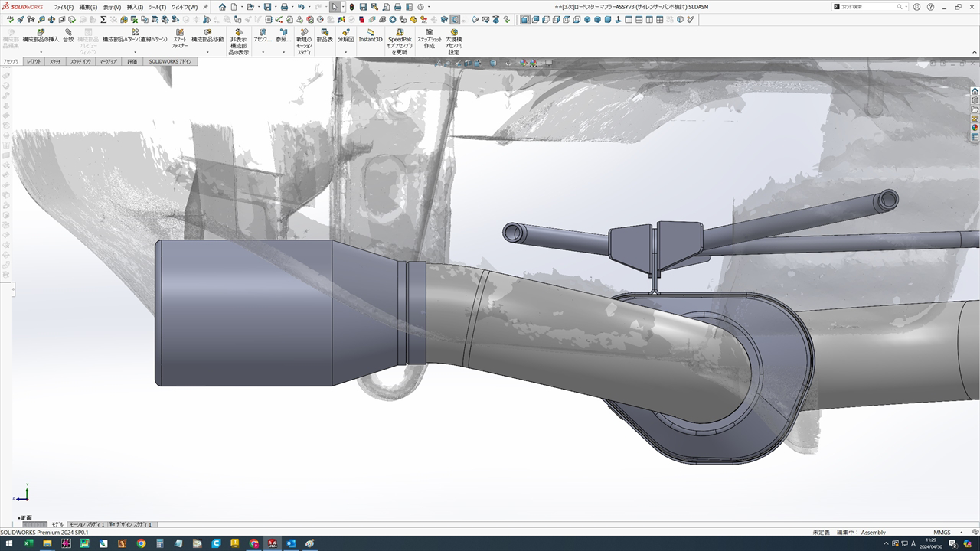The height and width of the screenshot is (551, 980).
Task: Open Excel from the taskbar
Action: (28, 543)
